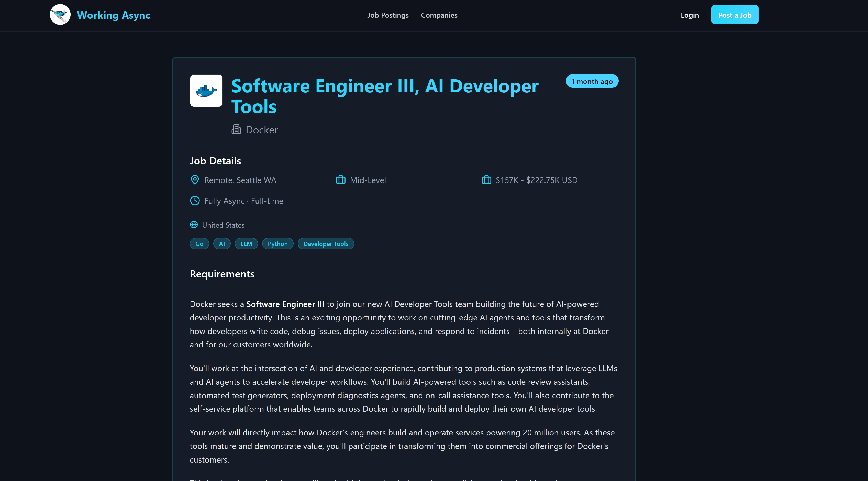Click the Post a Job button
This screenshot has height=481, width=868.
(x=735, y=15)
